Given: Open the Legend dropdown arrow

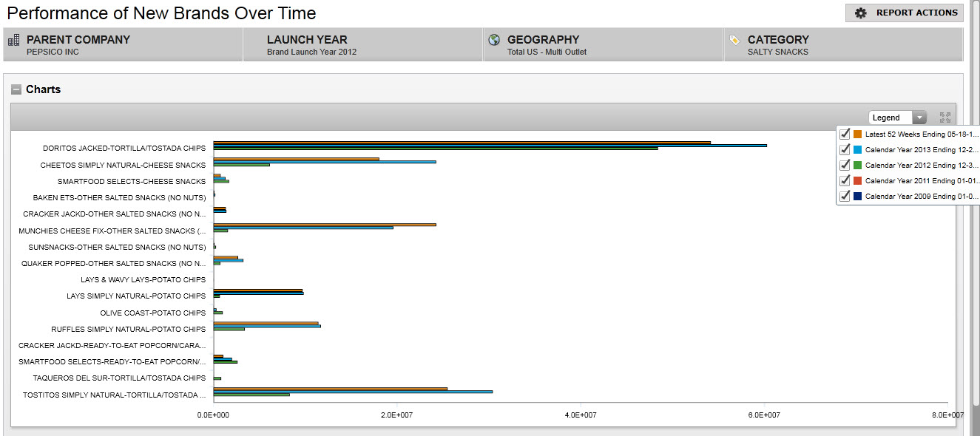Looking at the screenshot, I should (x=919, y=117).
